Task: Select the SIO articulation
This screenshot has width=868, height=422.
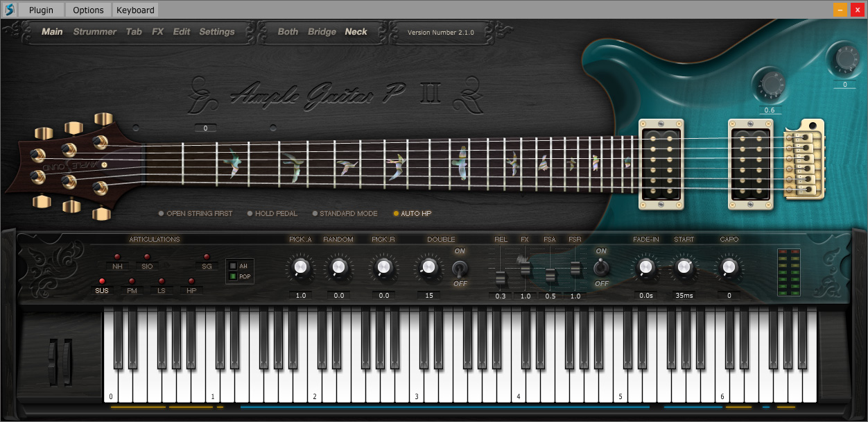Action: coord(147,264)
